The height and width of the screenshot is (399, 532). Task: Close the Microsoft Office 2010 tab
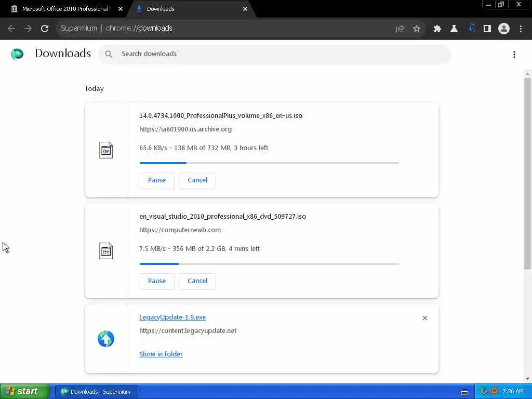[x=121, y=9]
